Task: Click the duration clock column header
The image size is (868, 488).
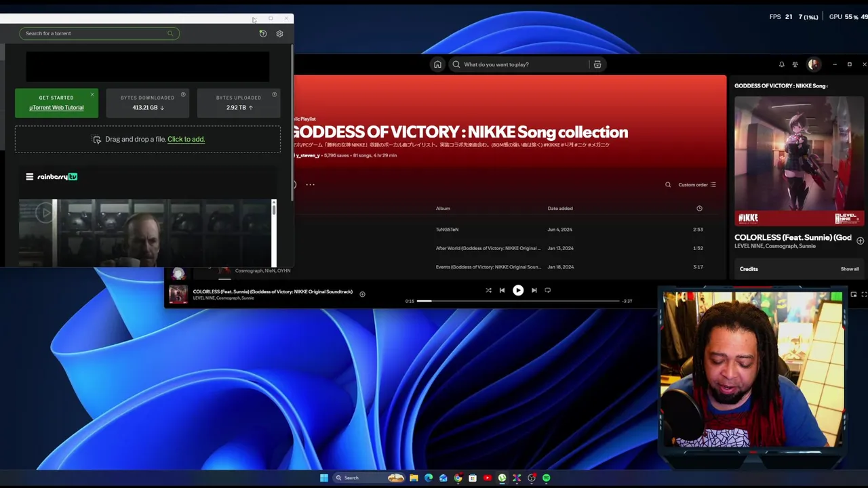Action: [699, 209]
